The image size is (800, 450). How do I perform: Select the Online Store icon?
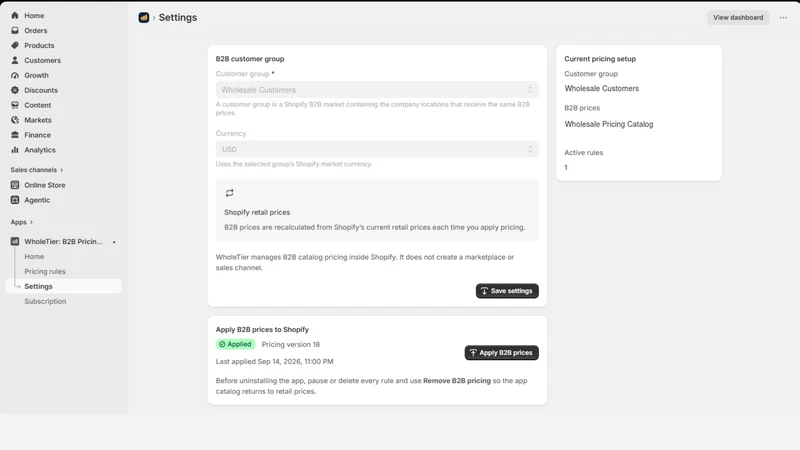15,185
